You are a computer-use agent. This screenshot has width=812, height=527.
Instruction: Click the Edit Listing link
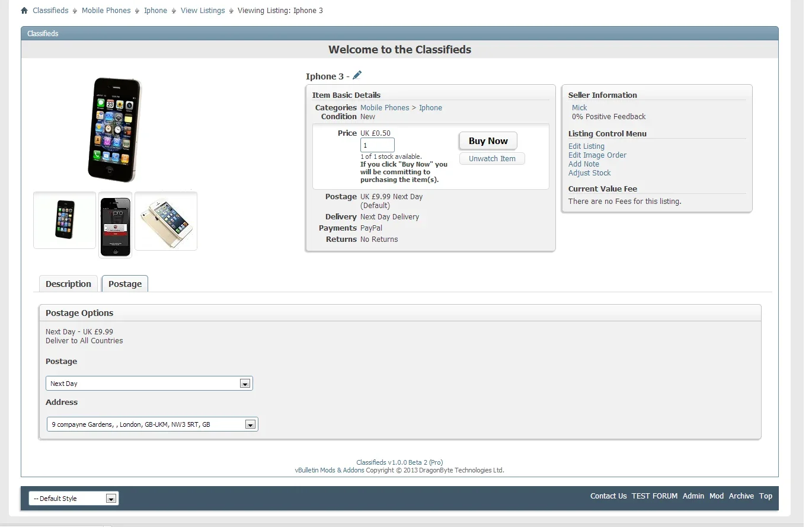tap(586, 146)
